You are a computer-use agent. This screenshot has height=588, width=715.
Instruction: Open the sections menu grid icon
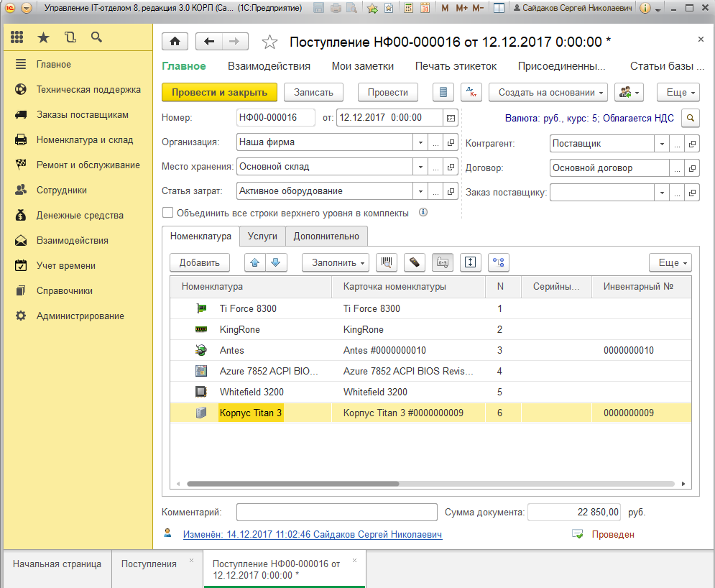pos(17,37)
